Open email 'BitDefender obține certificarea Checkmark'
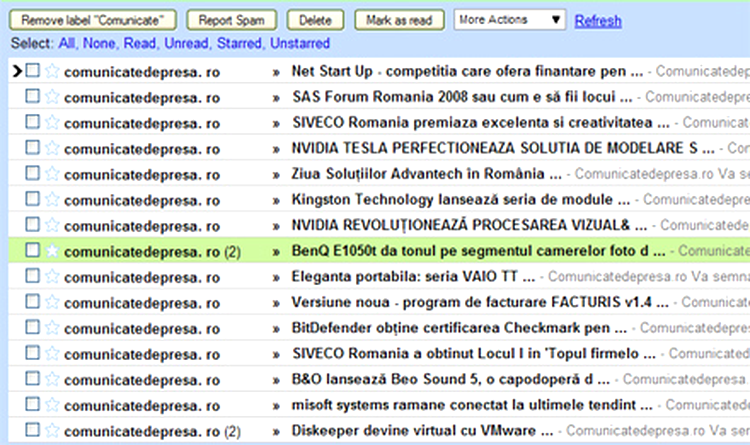Screen dimensions: 750x445 pyautogui.click(x=460, y=328)
